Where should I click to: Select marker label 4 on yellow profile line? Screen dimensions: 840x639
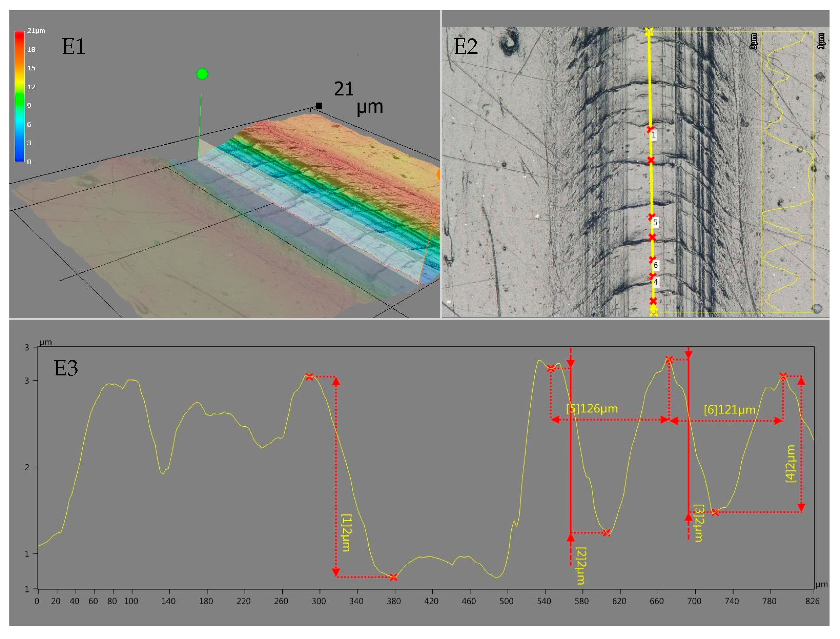[656, 282]
